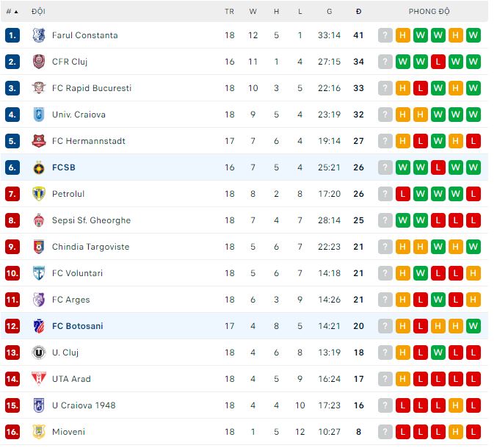Click the Petrolul yellow crest icon

coord(39,194)
